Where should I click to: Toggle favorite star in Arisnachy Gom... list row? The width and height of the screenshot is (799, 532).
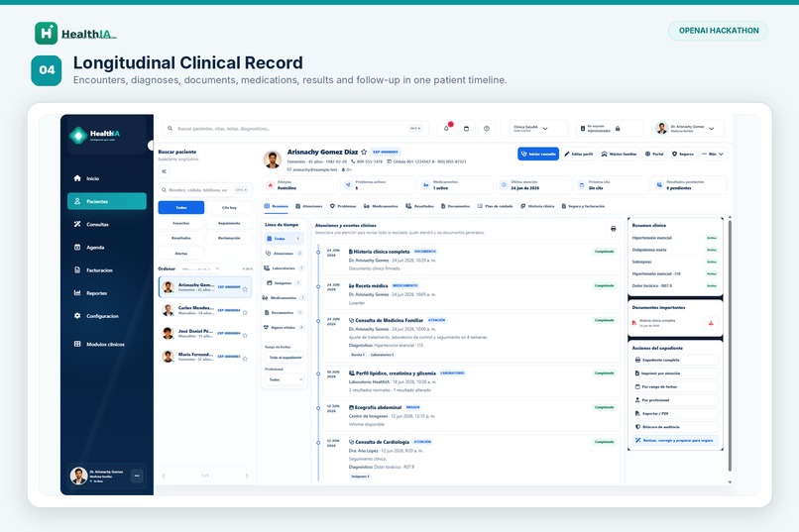[245, 289]
